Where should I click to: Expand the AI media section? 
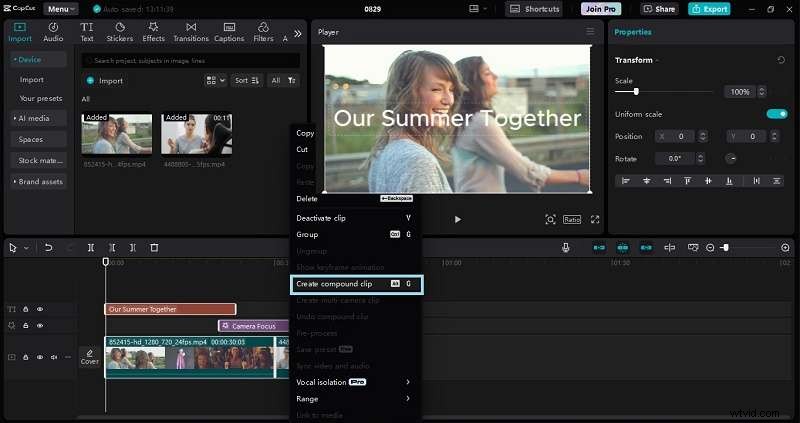38,118
